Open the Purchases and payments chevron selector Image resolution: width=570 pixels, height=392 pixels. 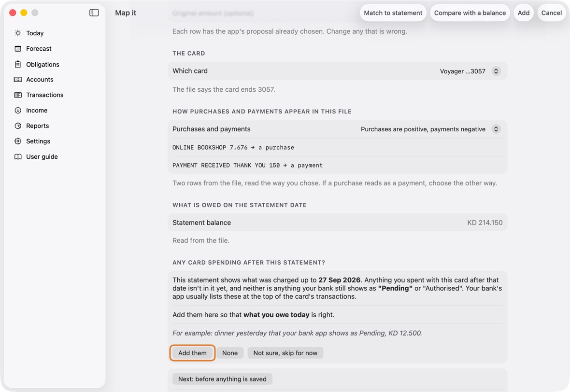point(496,129)
